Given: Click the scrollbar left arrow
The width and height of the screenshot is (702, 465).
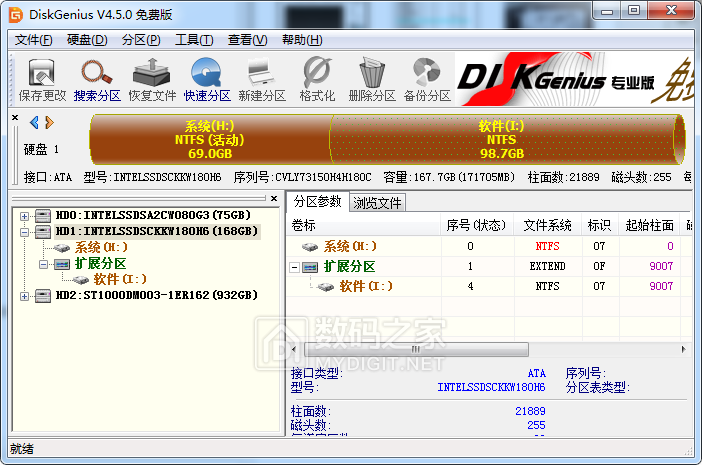Looking at the screenshot, I should pos(294,349).
